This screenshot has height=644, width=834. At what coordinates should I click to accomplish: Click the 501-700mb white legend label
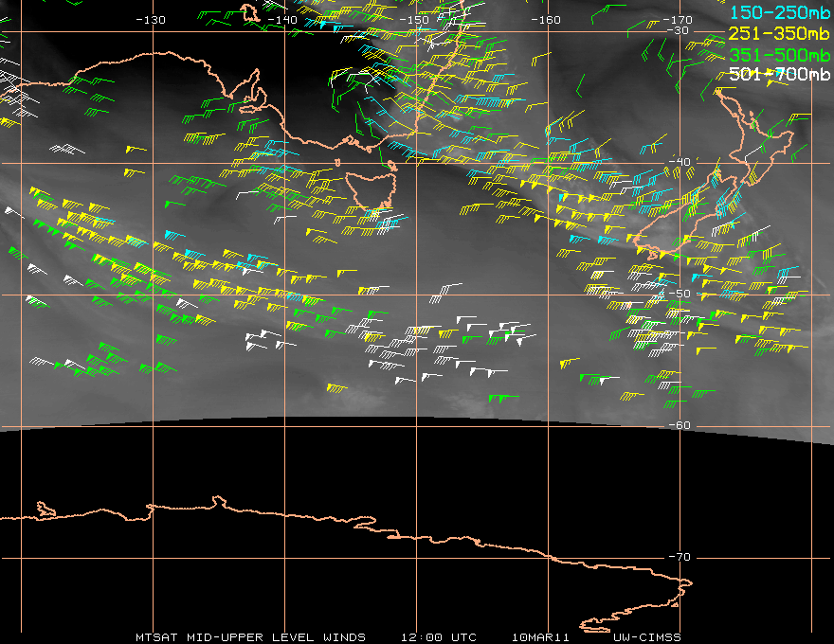click(x=779, y=75)
